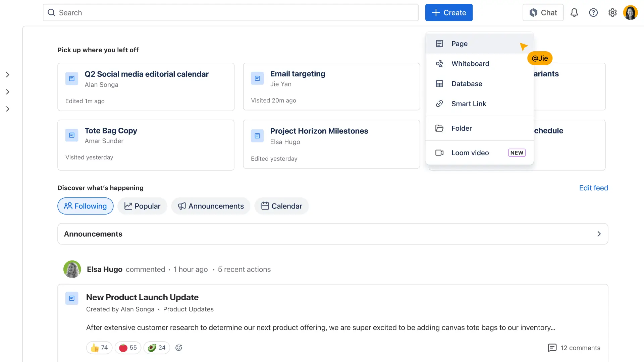Select Loom video from the Create menu
644x362 pixels.
[x=479, y=153]
